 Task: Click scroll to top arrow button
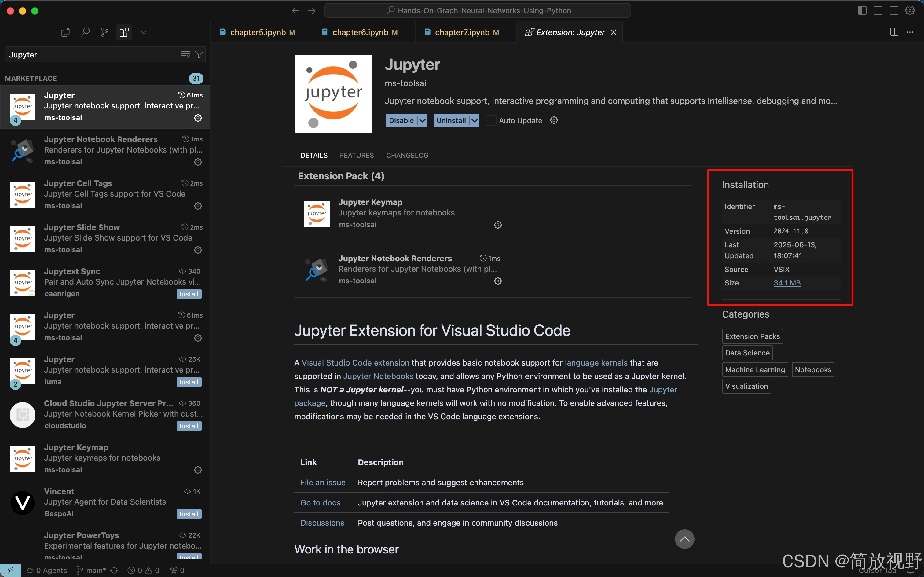click(x=684, y=539)
